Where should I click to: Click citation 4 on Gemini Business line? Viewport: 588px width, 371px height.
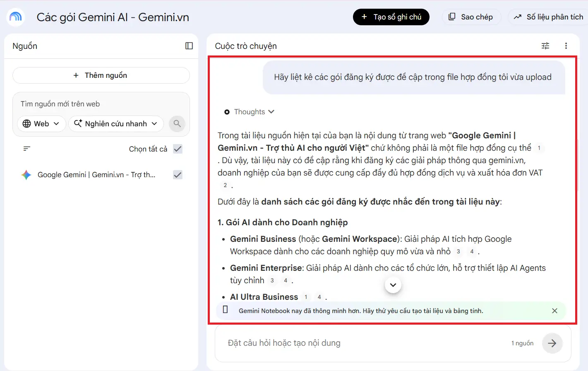point(472,251)
